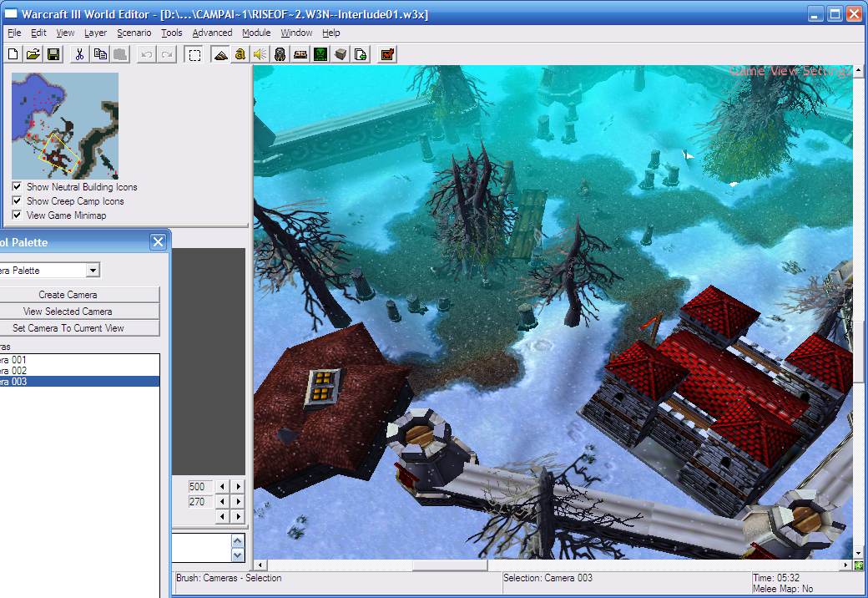This screenshot has width=868, height=598.
Task: Open the Layer menu
Action: (x=96, y=33)
